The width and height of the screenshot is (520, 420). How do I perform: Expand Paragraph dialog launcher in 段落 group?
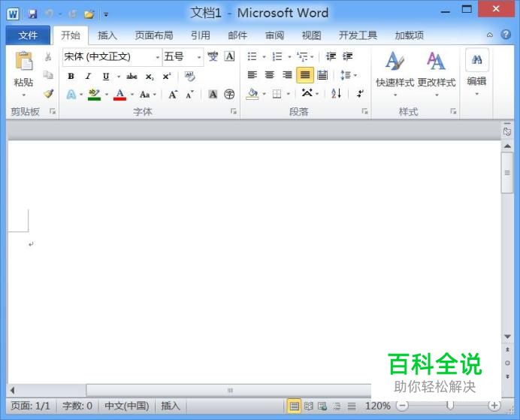coord(364,111)
